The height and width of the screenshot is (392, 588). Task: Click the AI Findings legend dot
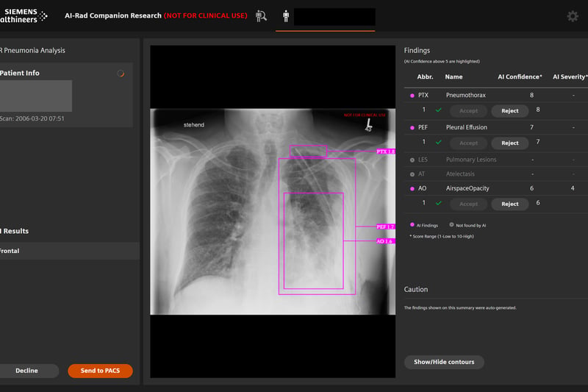pos(412,225)
